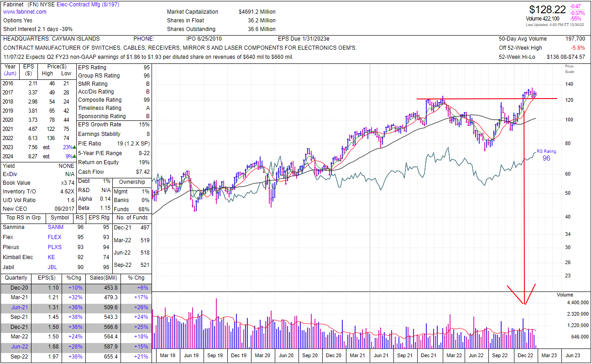This screenshot has width=592, height=364.
Task: Click the Cash Flow $7.42 row
Action: (114, 172)
